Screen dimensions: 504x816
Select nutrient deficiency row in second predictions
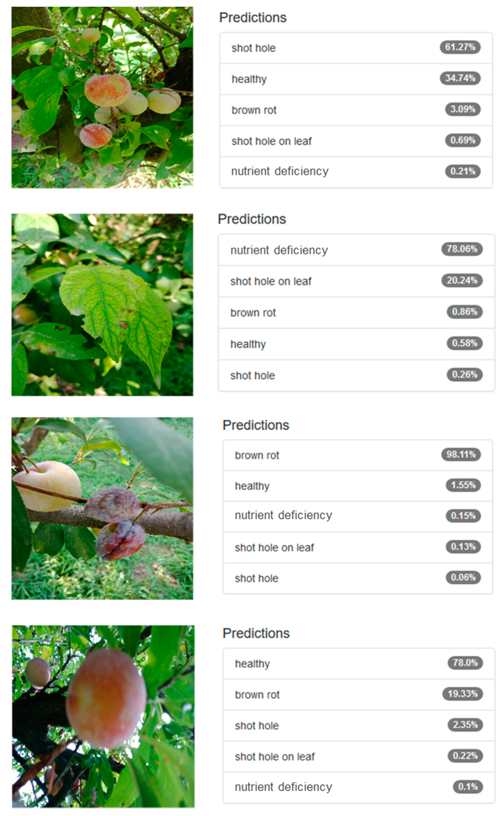pyautogui.click(x=357, y=250)
